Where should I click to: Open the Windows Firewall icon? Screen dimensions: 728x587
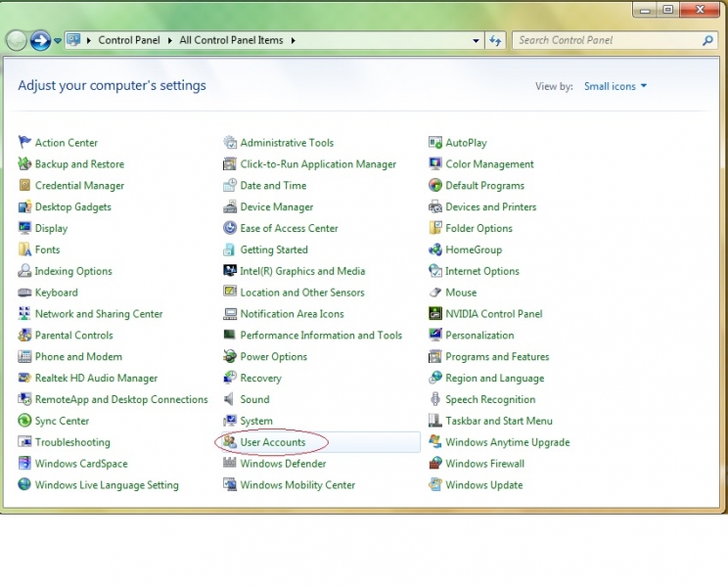[x=435, y=464]
